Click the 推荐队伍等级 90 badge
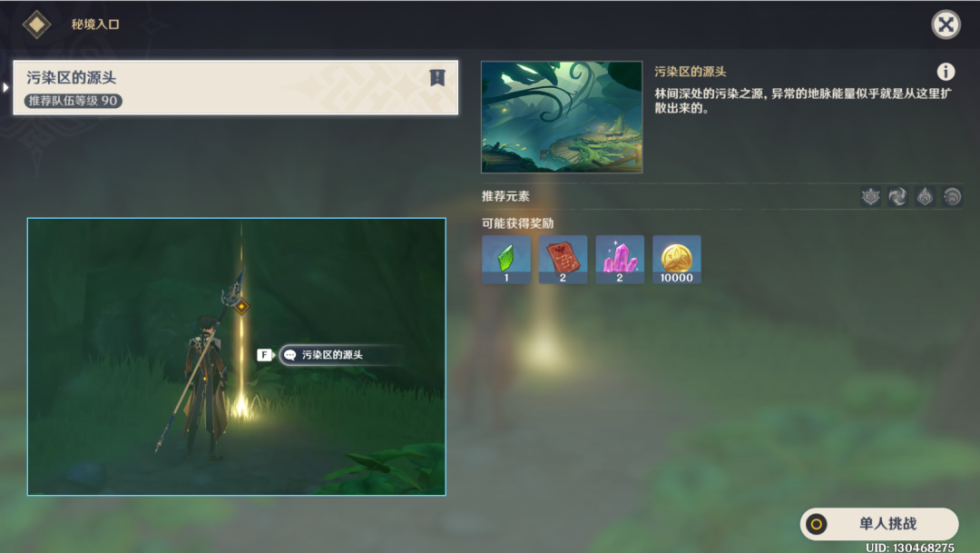 (x=73, y=101)
